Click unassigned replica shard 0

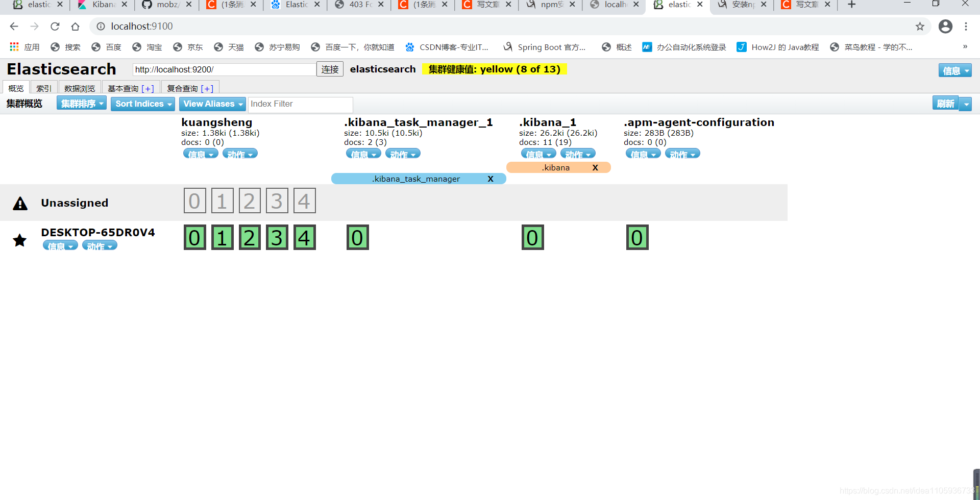[194, 201]
